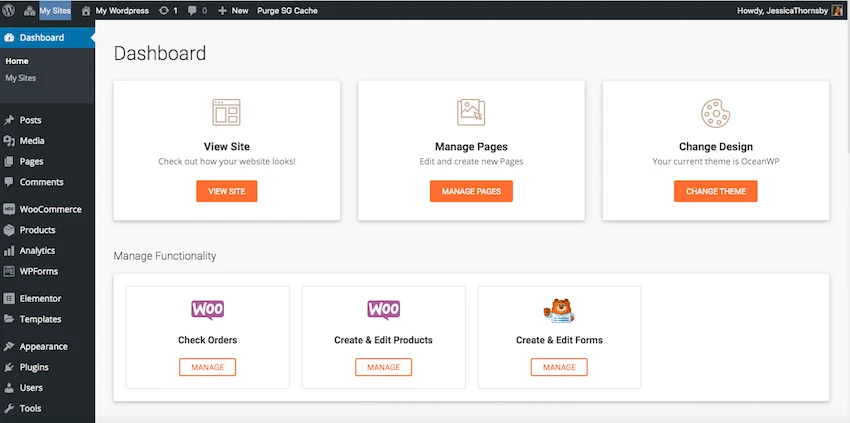850x423 pixels.
Task: Click the Create & Edit Forms title
Action: coord(559,341)
